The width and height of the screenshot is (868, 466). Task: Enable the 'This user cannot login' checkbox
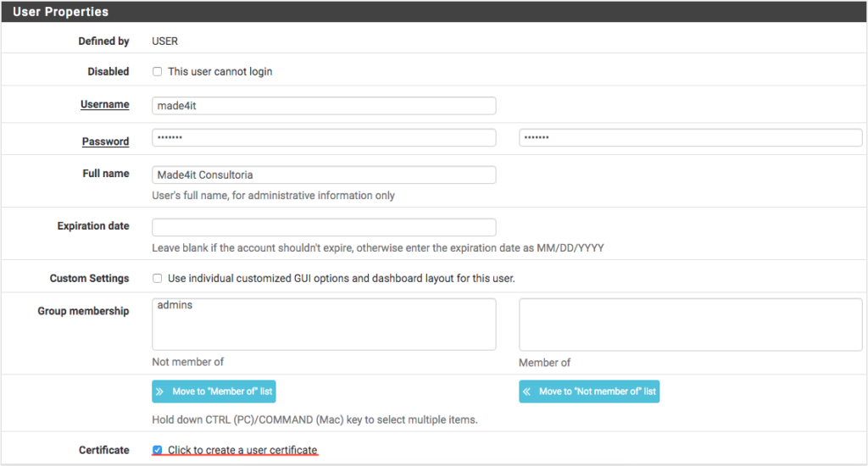point(157,72)
